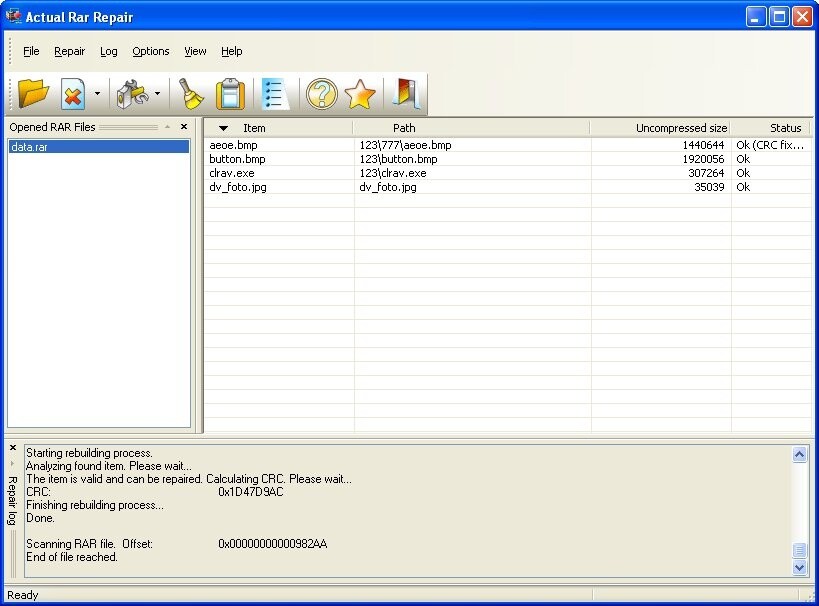Close the archive with the red X document icon
Screen dimensions: 819x606
point(70,93)
